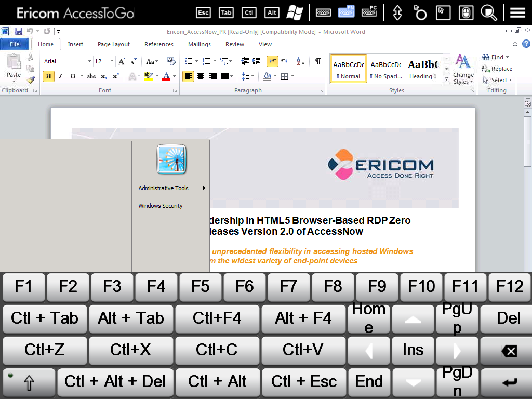Open the font size 12 dropdown
This screenshot has height=399, width=532.
112,61
